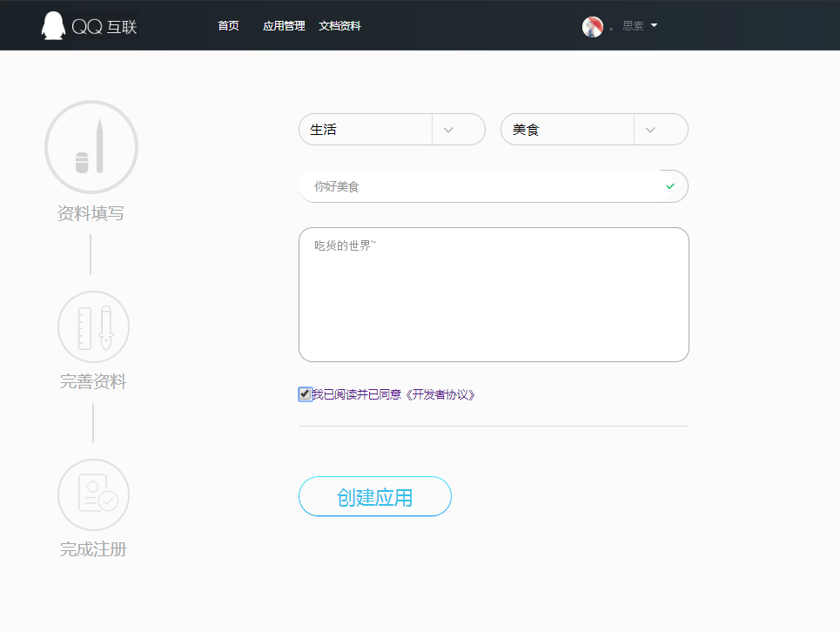The height and width of the screenshot is (632, 840).
Task: Open 文档资料 in the navigation bar
Action: [339, 26]
